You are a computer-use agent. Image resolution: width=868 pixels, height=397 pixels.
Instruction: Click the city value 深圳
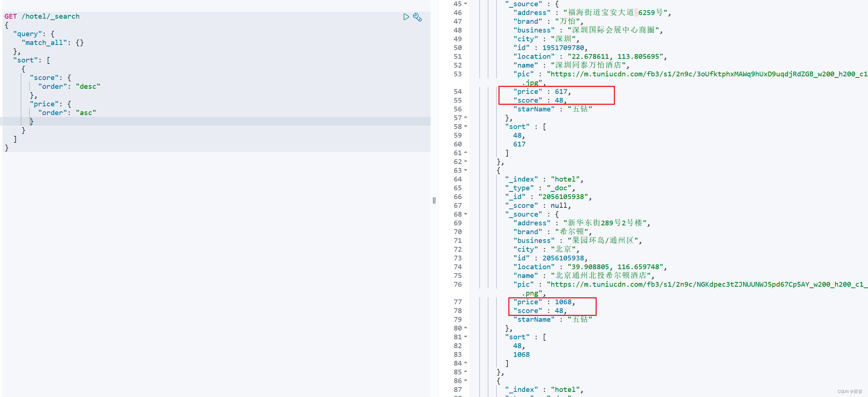(563, 39)
